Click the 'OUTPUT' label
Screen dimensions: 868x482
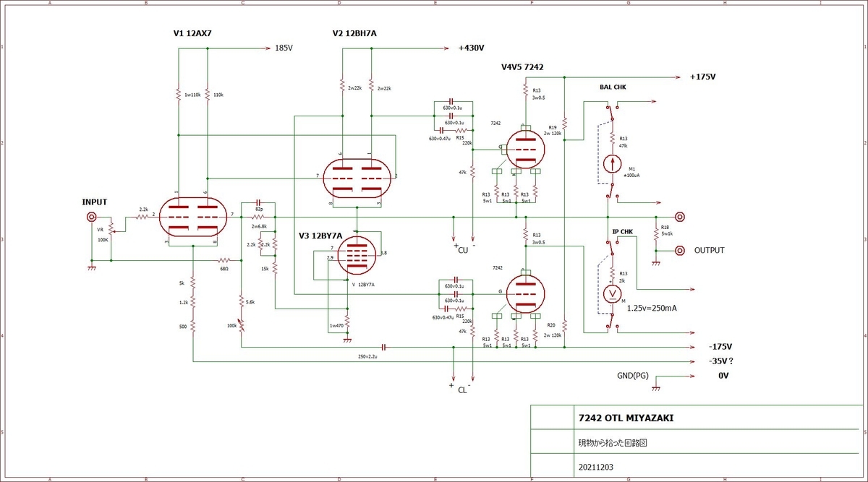709,251
